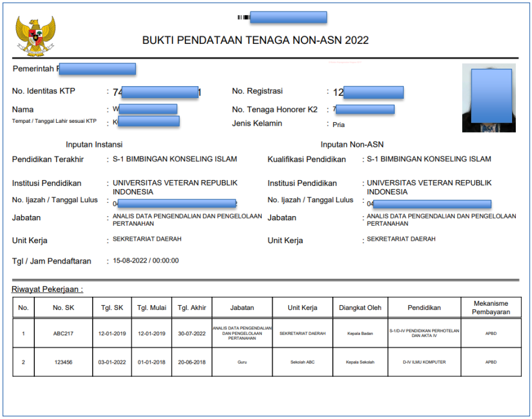This screenshot has width=532, height=419.
Task: Click 'S-1/D-IV PENDIDIKAN PERHOTELAN DAN AKTA IV' cell
Action: 424,333
